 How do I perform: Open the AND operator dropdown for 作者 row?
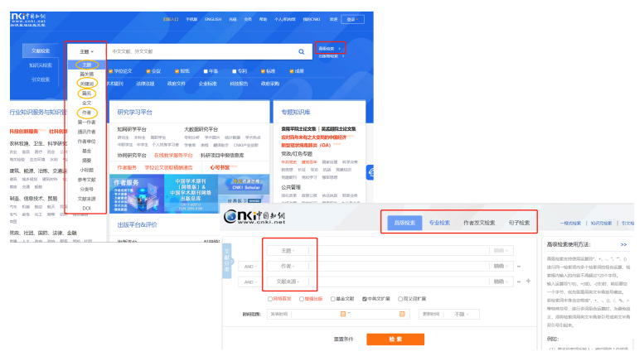tap(248, 267)
